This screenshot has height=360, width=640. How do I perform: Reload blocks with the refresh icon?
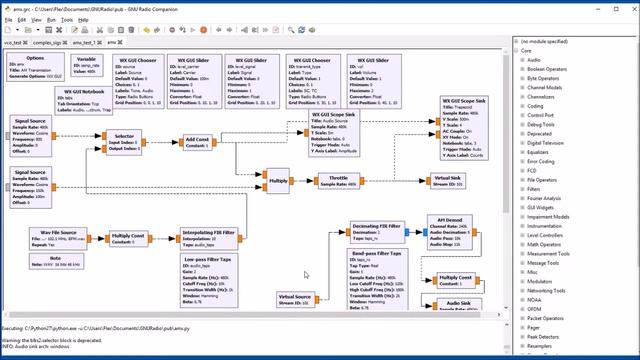[x=302, y=30]
